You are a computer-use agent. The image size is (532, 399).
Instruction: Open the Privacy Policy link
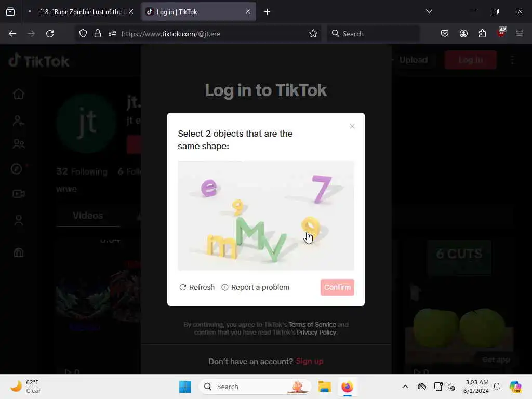316,332
